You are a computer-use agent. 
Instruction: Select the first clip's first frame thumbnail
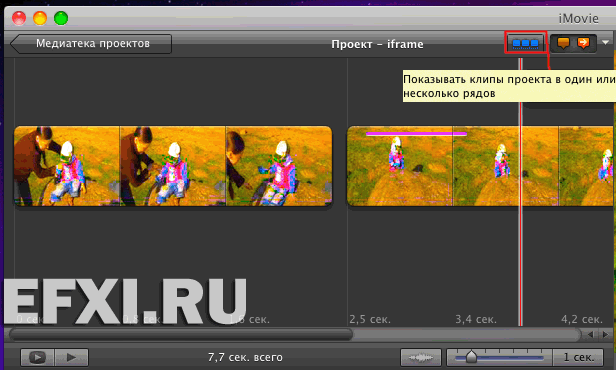67,166
